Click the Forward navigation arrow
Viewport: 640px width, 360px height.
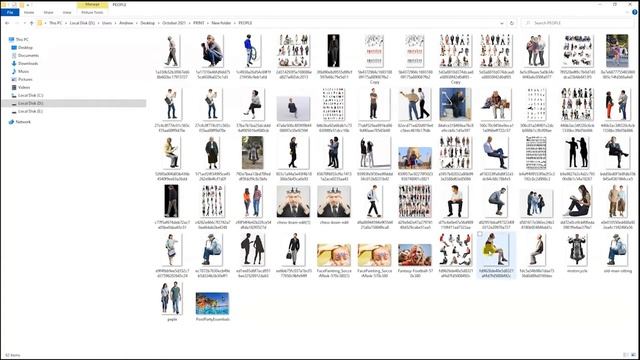pos(16,23)
